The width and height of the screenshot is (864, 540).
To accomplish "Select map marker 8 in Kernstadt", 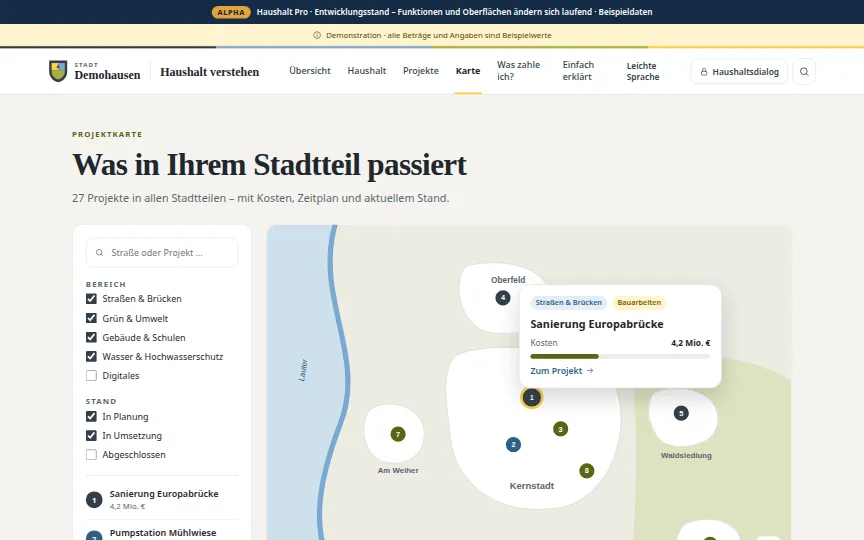I will click(587, 470).
